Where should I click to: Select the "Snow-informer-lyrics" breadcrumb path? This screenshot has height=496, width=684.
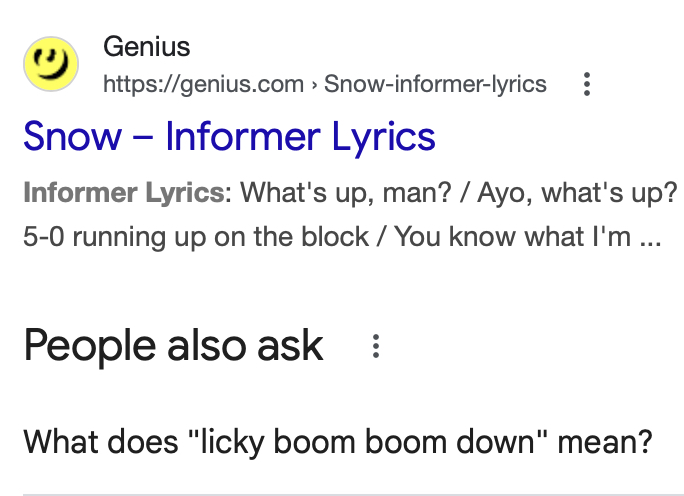click(x=435, y=84)
